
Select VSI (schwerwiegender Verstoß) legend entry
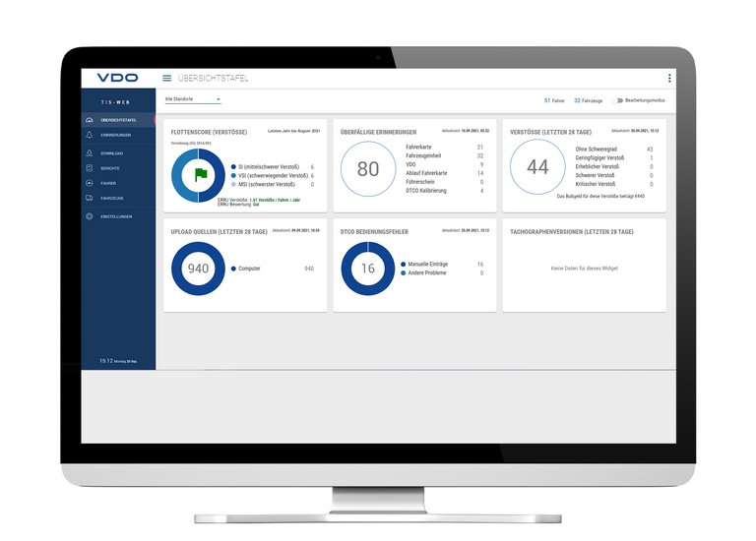[x=268, y=176]
